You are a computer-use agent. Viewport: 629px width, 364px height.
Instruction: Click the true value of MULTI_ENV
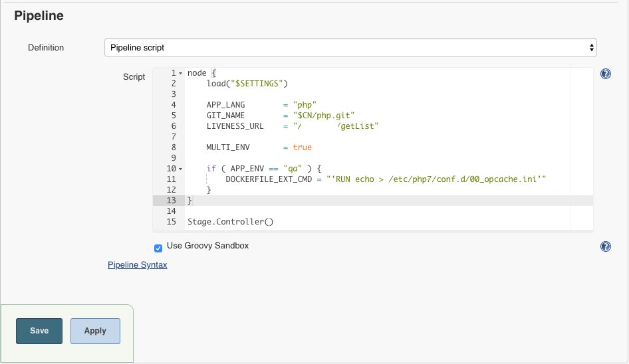(x=302, y=147)
